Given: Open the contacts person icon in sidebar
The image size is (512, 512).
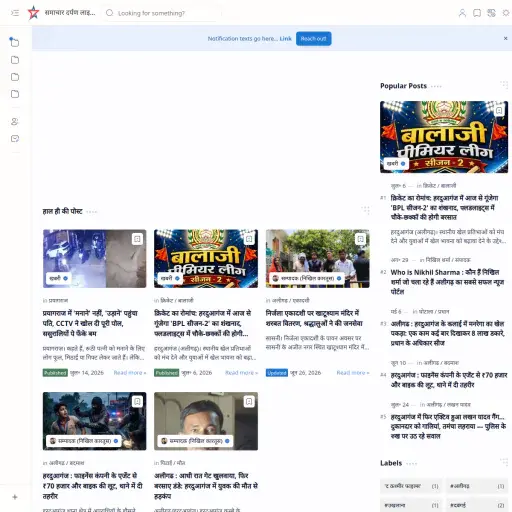Looking at the screenshot, I should (15, 122).
